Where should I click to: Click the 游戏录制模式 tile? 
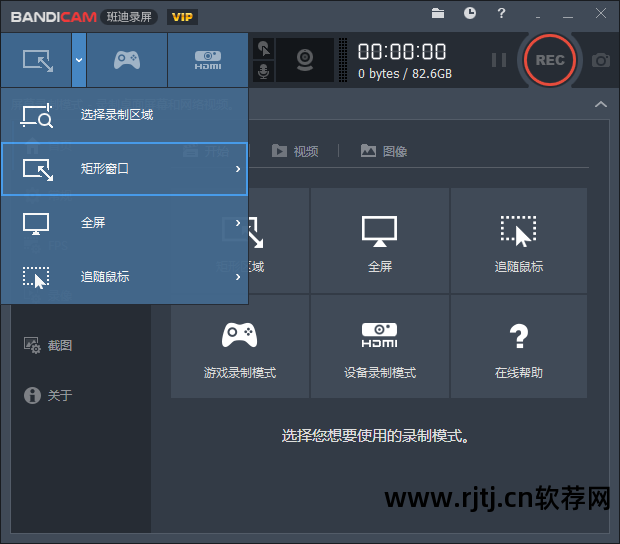[x=240, y=347]
